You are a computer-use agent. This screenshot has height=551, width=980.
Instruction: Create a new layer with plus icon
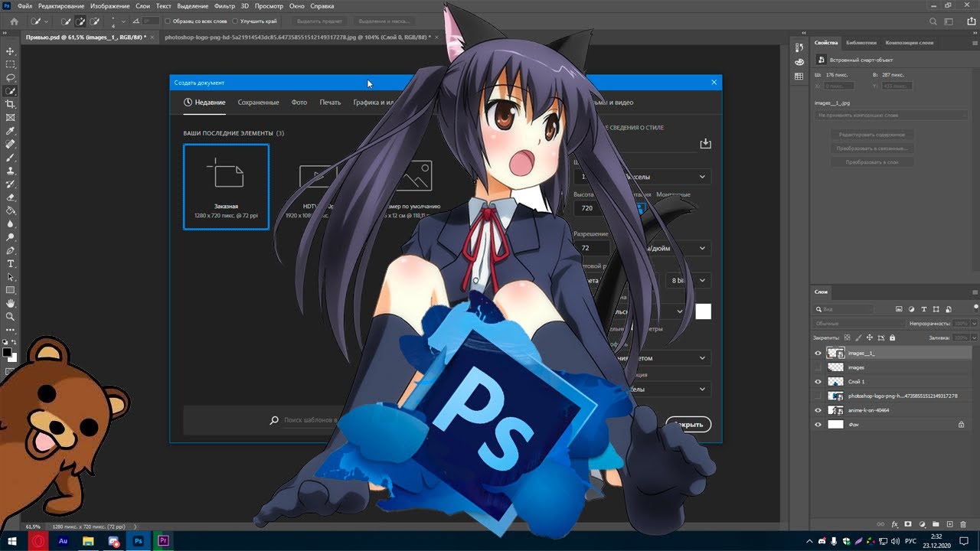pyautogui.click(x=949, y=524)
